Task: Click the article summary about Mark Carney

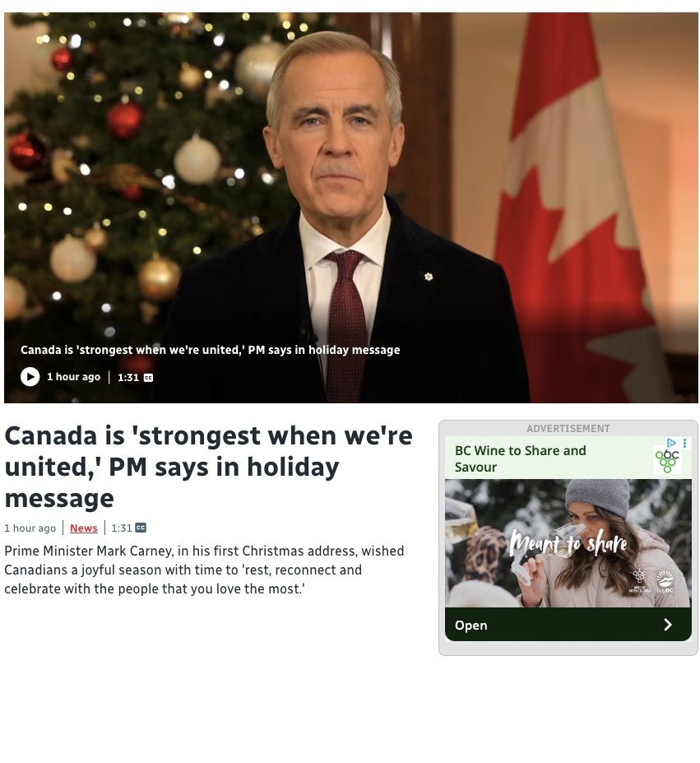Action: click(204, 570)
